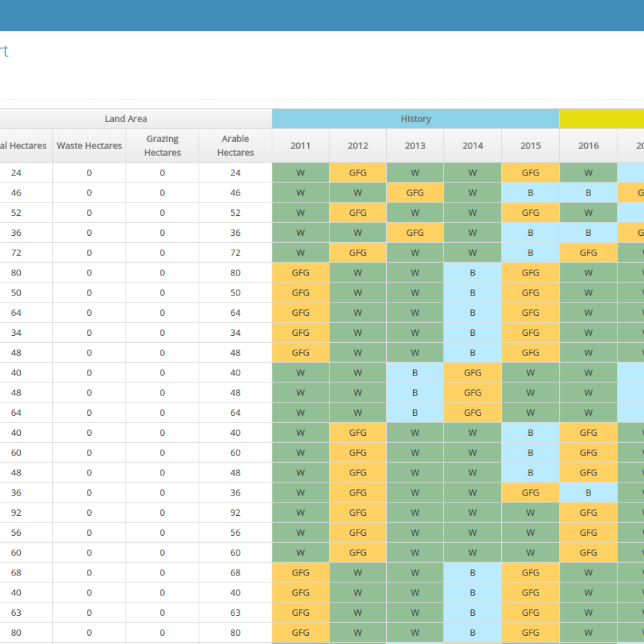Open the 2016 year column header

[x=588, y=145]
